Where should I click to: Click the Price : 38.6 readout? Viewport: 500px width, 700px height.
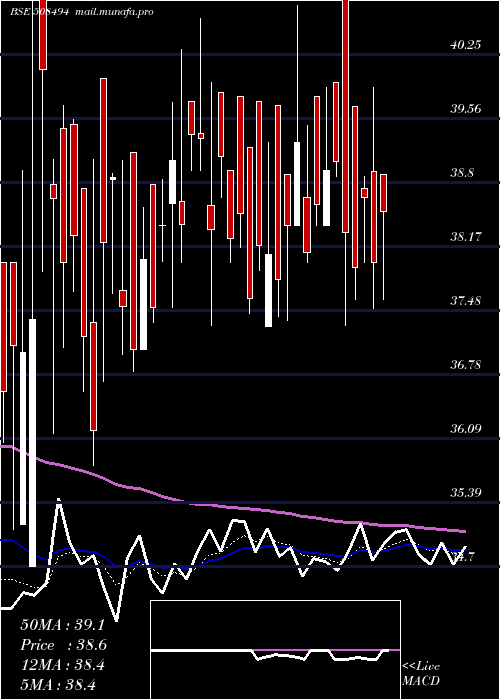62,645
